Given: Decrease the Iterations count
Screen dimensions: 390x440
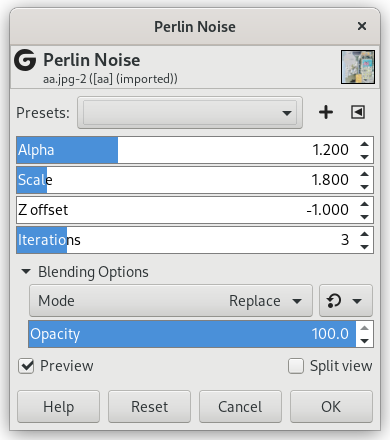Looking at the screenshot, I should click(365, 246).
